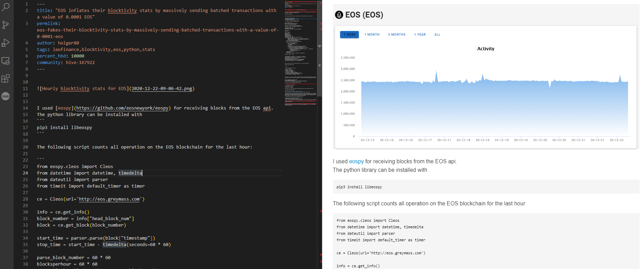Screen dimensions: 644x269
Task: Switch chart to 1 MONTH
Action: [x=372, y=35]
